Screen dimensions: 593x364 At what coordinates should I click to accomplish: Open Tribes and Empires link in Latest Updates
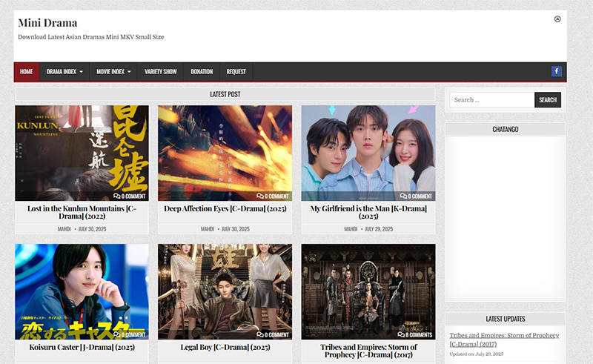point(504,340)
